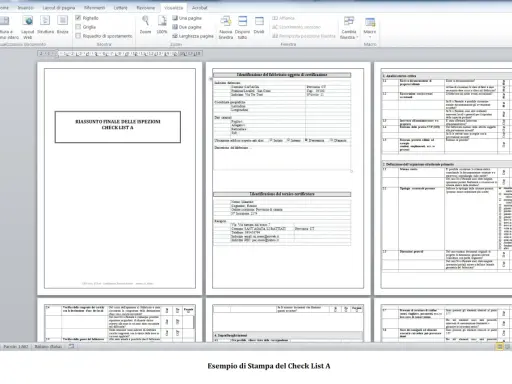Select the Isolato radio option in the form
Image resolution: width=512 pixels, height=384 pixels.
tap(271, 140)
